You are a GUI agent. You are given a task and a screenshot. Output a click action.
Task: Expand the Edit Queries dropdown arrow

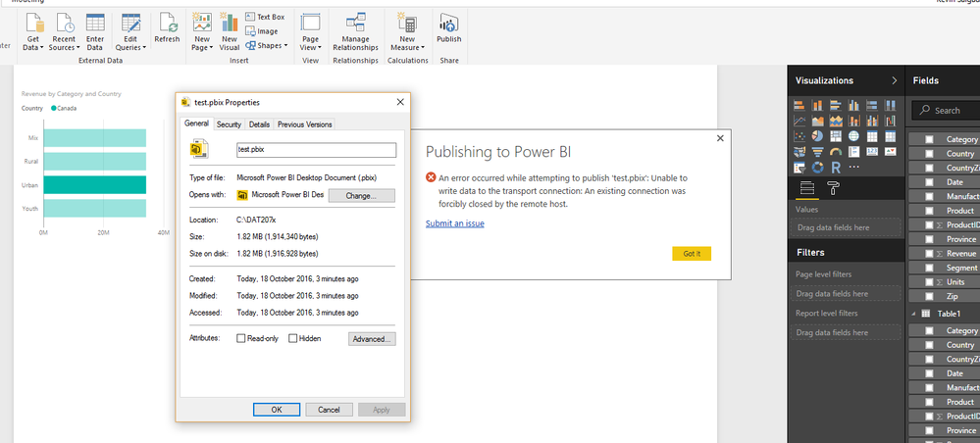click(x=144, y=48)
